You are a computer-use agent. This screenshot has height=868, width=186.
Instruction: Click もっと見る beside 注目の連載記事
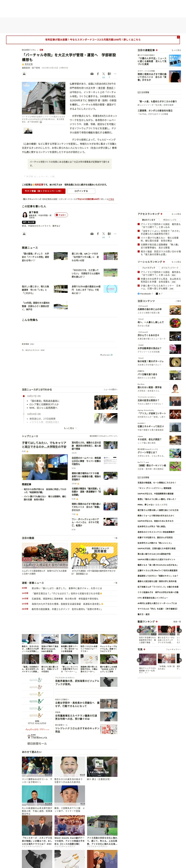[176, 50]
